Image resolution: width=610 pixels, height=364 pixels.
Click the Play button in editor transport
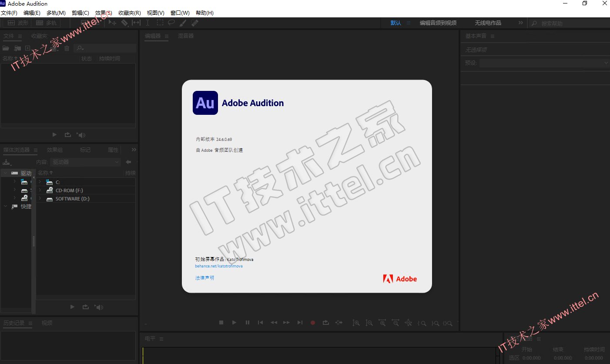pyautogui.click(x=234, y=323)
